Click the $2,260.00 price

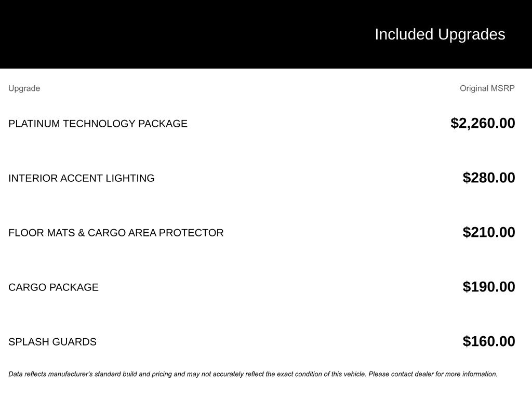tap(483, 123)
